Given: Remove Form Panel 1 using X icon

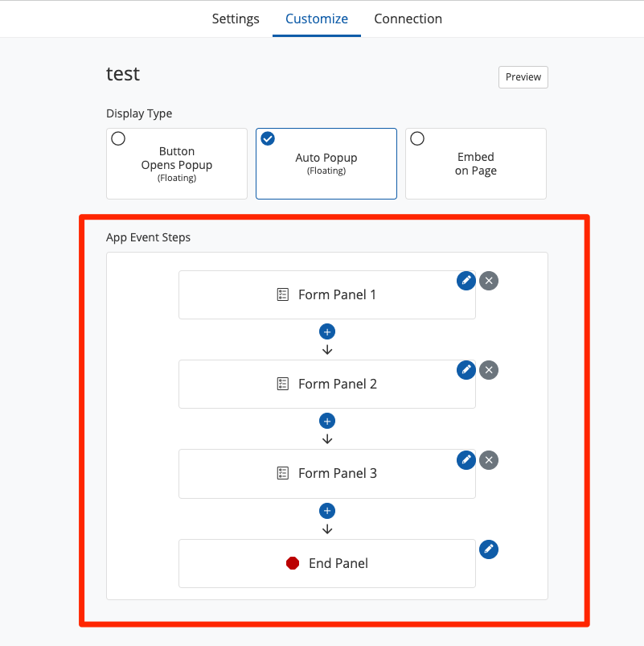Looking at the screenshot, I should (x=489, y=281).
